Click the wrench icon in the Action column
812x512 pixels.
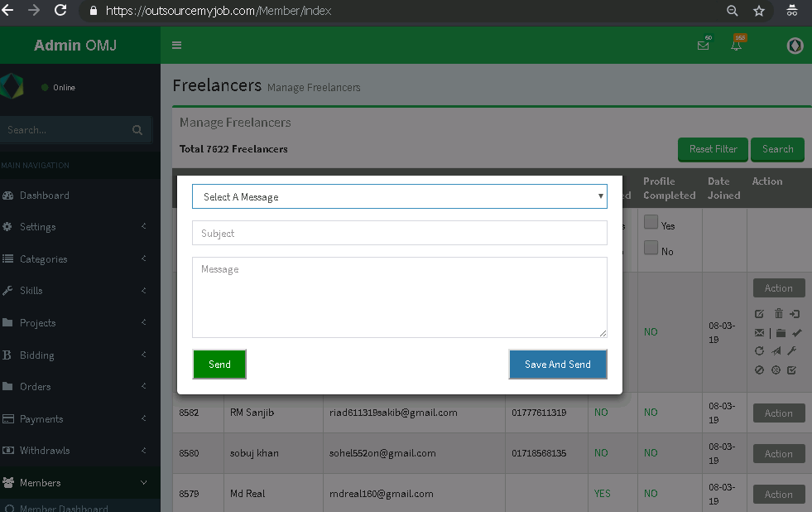[x=792, y=351]
